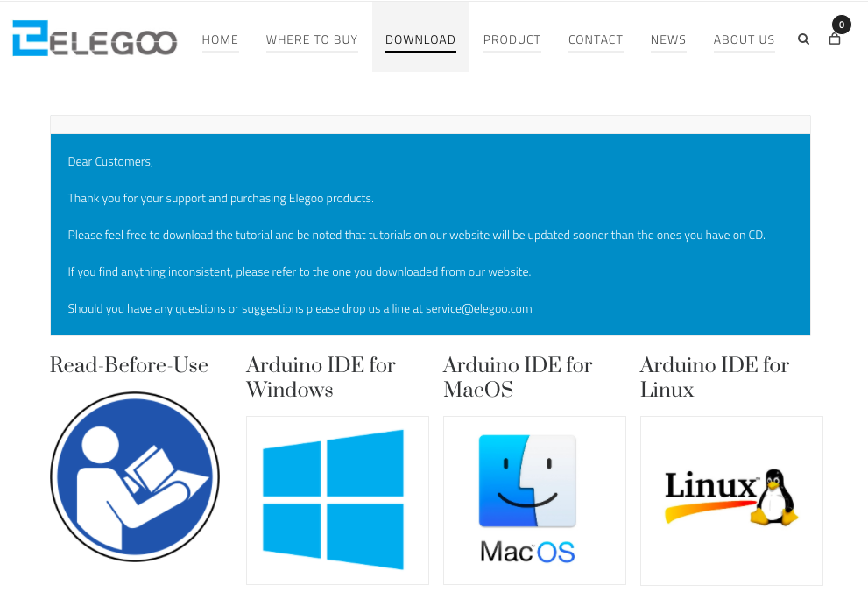Click the service@elegoo.com email address

tap(479, 309)
